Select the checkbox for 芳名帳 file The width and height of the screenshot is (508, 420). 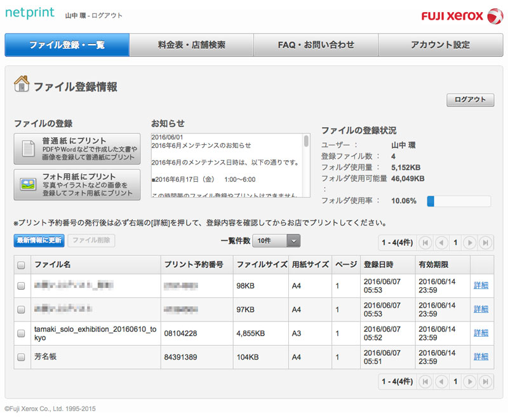tap(21, 357)
